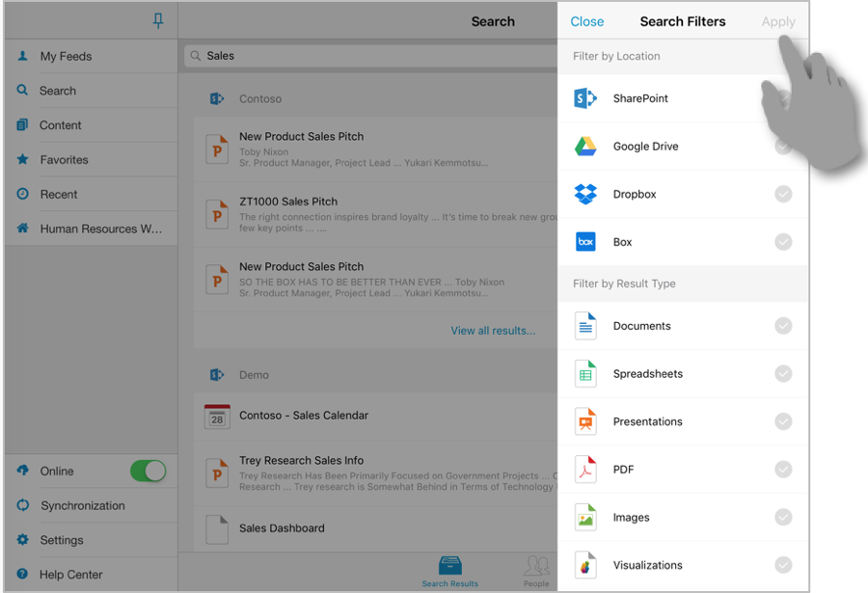Click the Spreadsheets filter icon
Screen dimensions: 868x593
pos(586,373)
